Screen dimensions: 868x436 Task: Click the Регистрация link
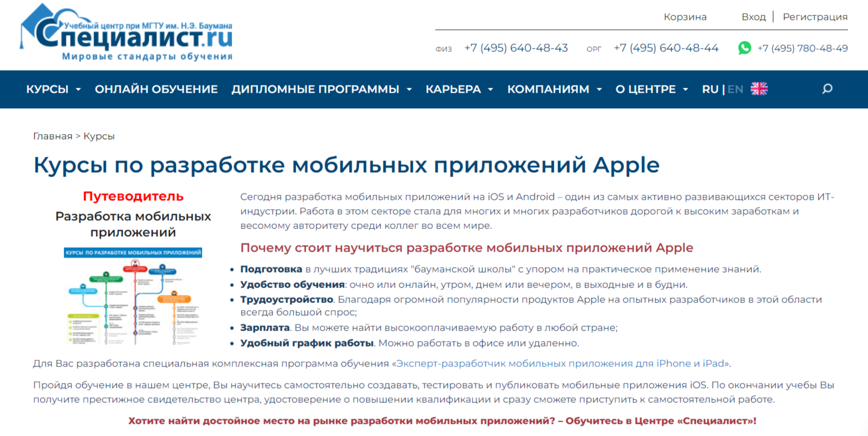click(815, 17)
